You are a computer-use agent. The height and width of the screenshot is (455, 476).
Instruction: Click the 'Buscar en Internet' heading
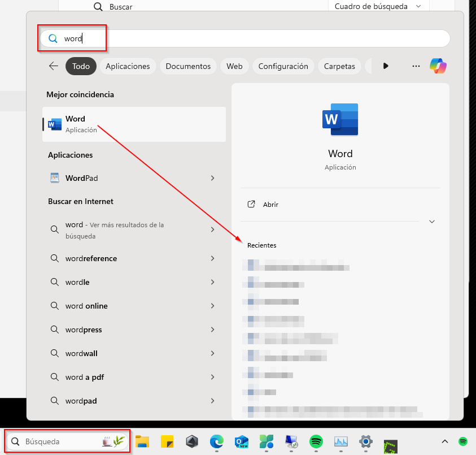(80, 201)
